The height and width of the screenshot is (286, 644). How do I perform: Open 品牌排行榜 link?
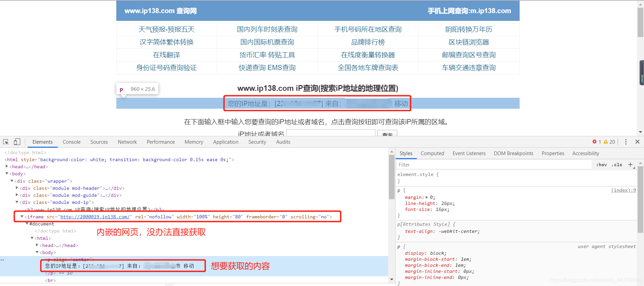[x=368, y=42]
